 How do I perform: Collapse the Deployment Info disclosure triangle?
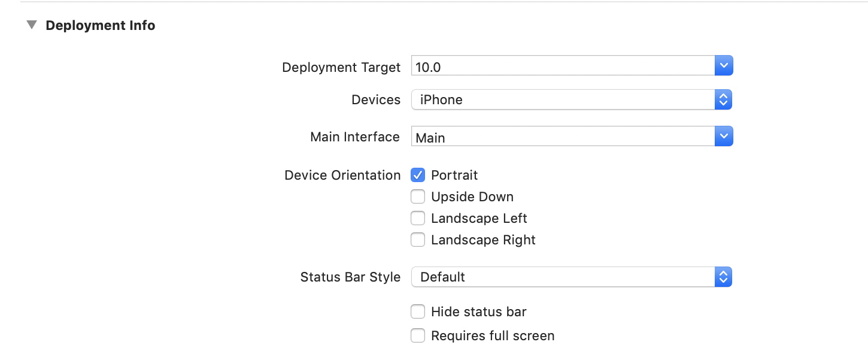(32, 25)
